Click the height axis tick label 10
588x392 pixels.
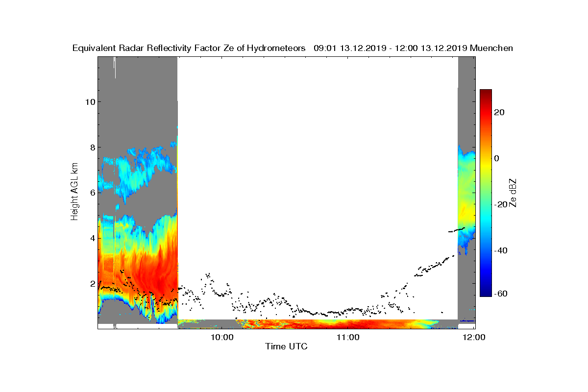89,102
